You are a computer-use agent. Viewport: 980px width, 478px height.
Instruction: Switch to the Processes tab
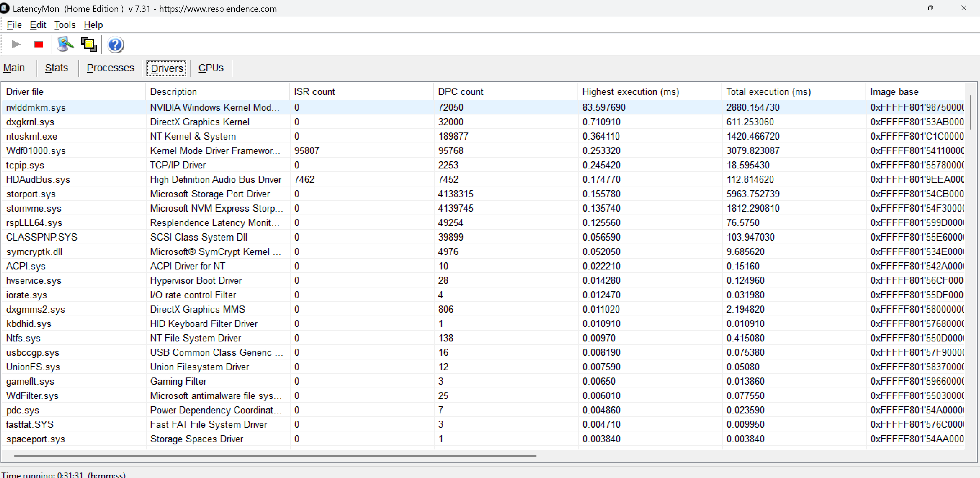pos(110,68)
